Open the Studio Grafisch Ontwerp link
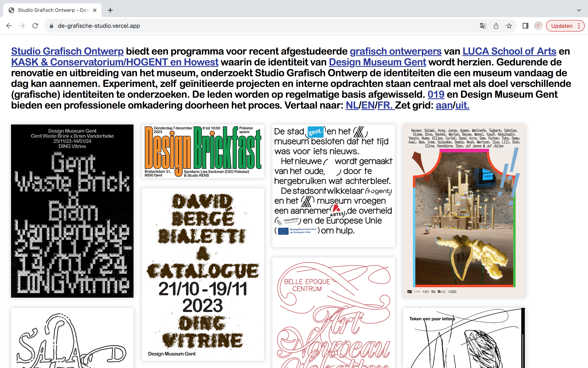Screen dimensions: 588x368 67,51
